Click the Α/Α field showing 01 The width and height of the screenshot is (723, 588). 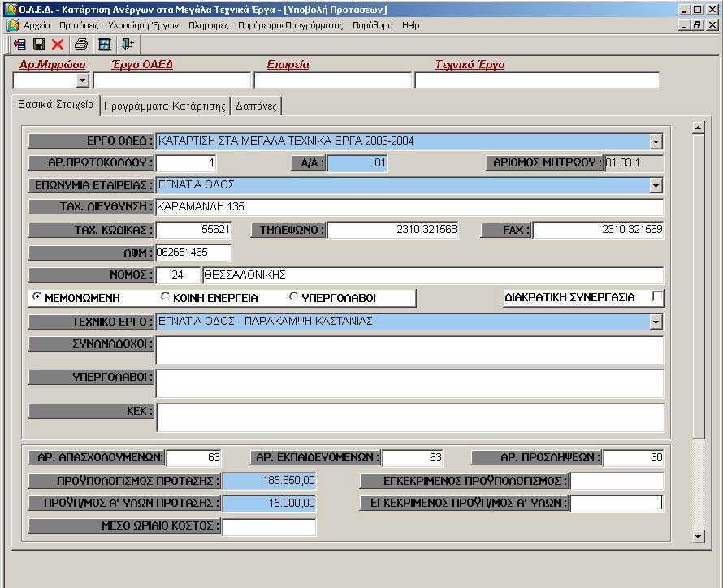coord(357,162)
